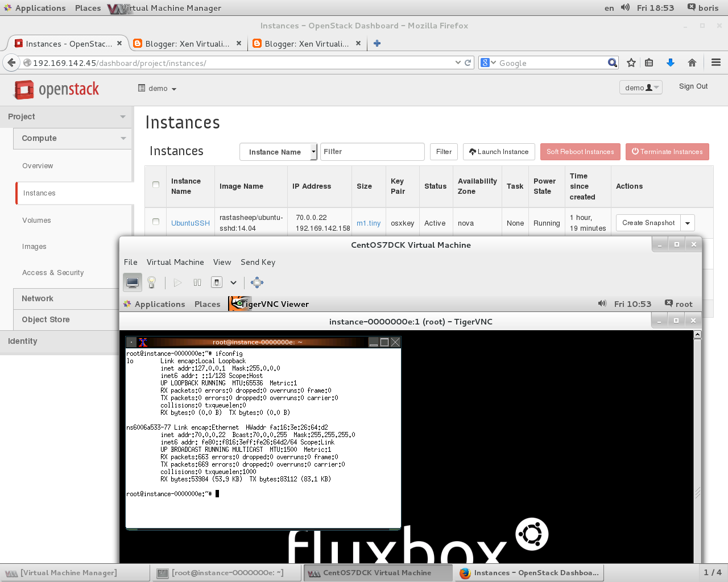Open a new Firefox tab with plus

[x=377, y=43]
